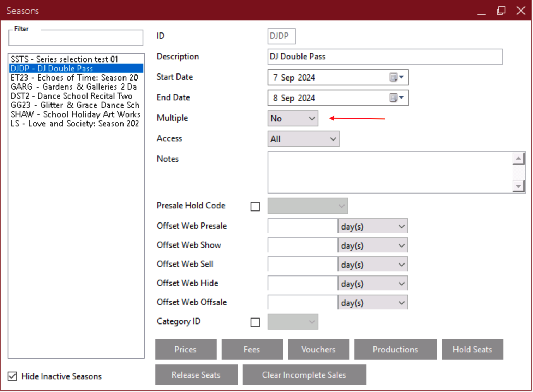This screenshot has height=392, width=533.
Task: Enable the Category ID checkbox
Action: 255,322
